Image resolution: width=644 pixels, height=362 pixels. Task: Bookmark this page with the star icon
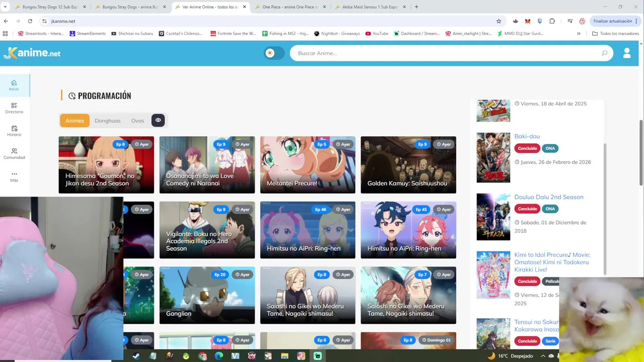pyautogui.click(x=499, y=21)
